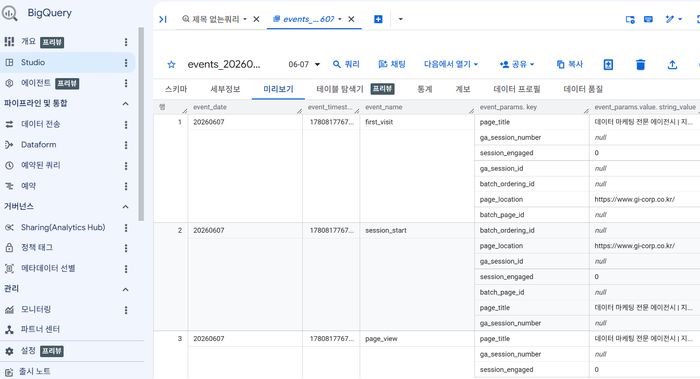Switch to the 데이터 프로필 tab

(517, 89)
